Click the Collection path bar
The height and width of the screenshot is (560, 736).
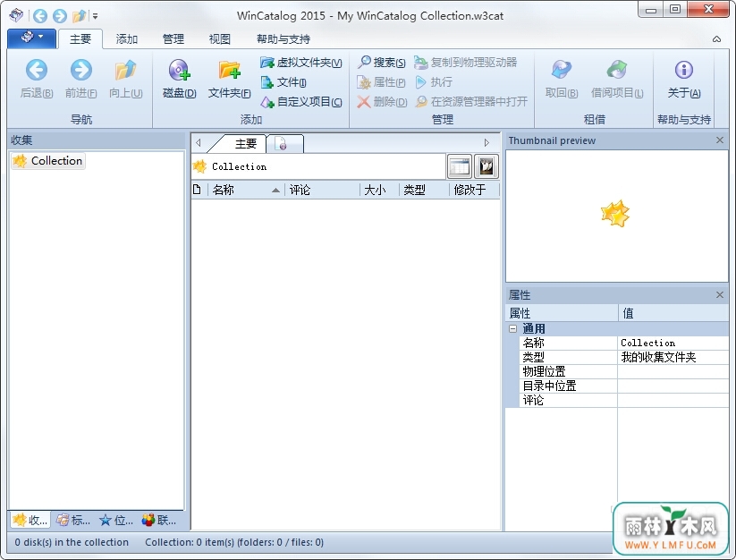[x=318, y=166]
